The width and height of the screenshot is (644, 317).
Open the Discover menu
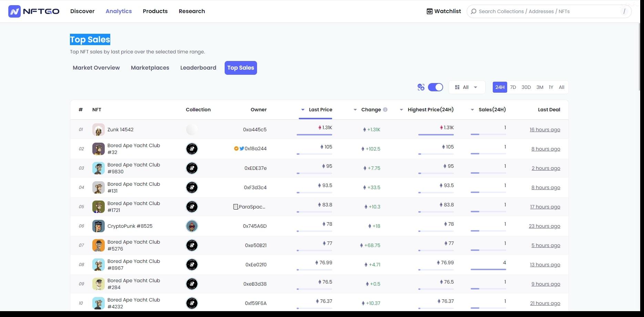click(x=82, y=11)
